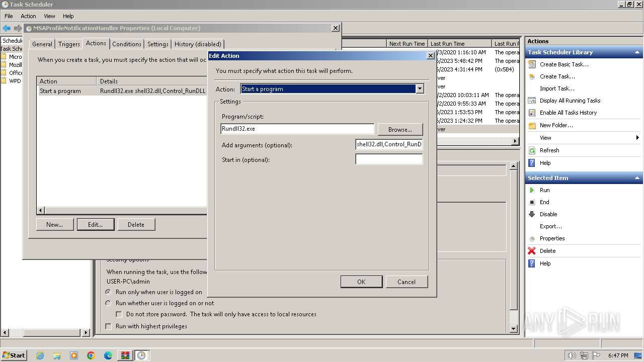
Task: Click Delete button in Actions tab
Action: pos(136,225)
